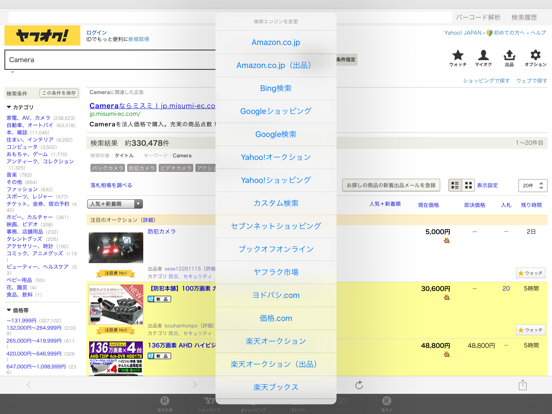The width and height of the screenshot is (552, 414).
Task: Click the Yahoo Auctions (ヤフオク!) logo
Action: [42, 36]
